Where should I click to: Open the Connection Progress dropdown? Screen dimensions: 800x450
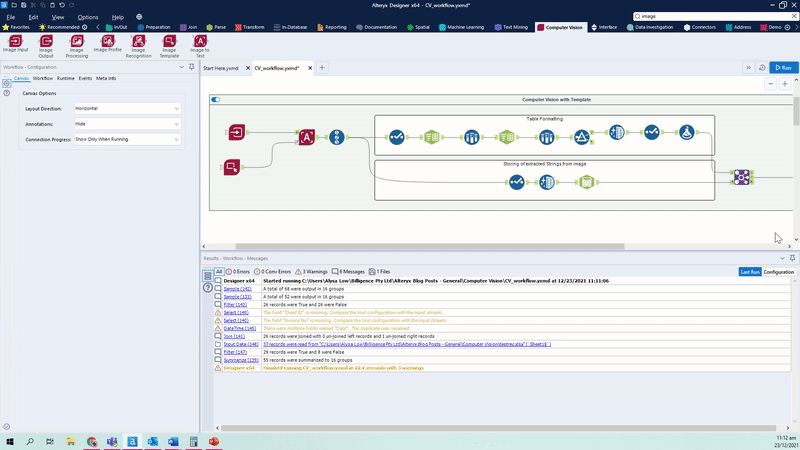(128, 139)
